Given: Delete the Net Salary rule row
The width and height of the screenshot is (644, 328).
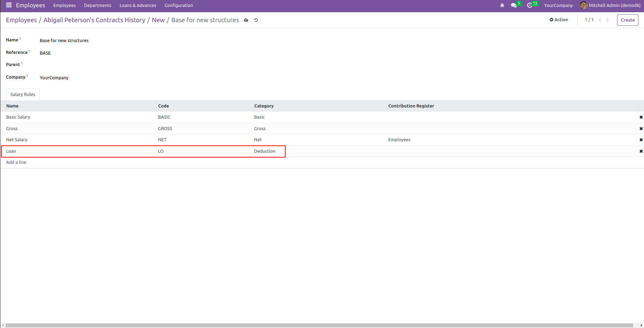Looking at the screenshot, I should (641, 140).
